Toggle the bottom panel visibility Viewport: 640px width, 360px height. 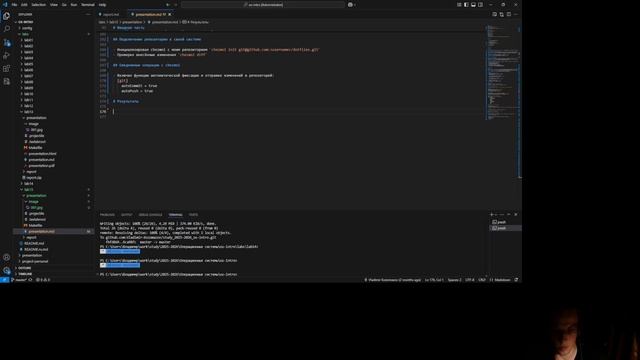click(473, 4)
